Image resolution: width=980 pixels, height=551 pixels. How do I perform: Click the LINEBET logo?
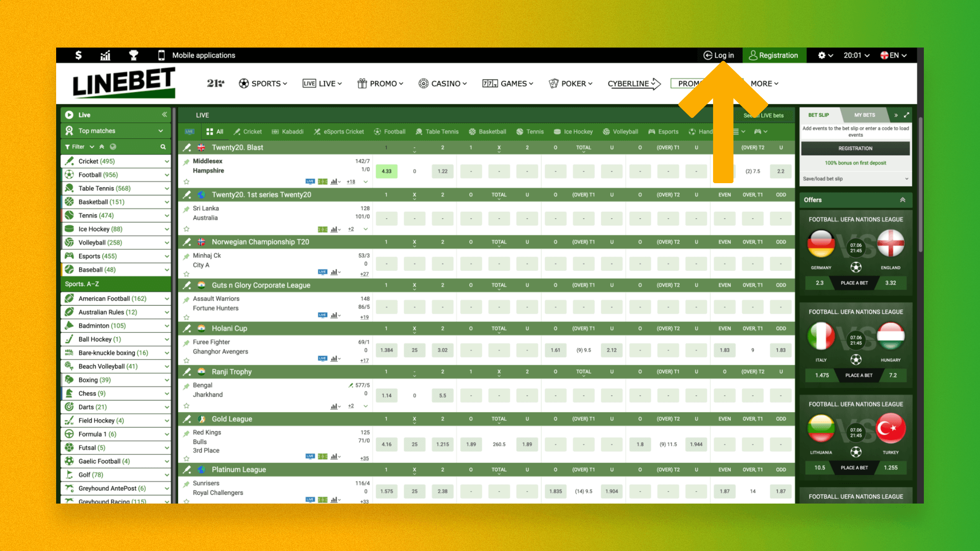(124, 83)
